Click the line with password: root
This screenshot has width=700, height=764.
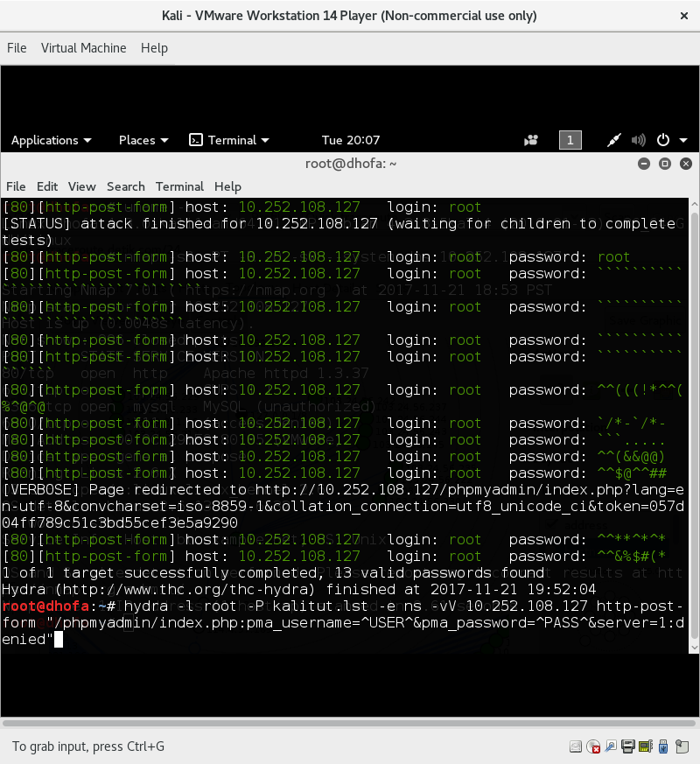(x=317, y=256)
